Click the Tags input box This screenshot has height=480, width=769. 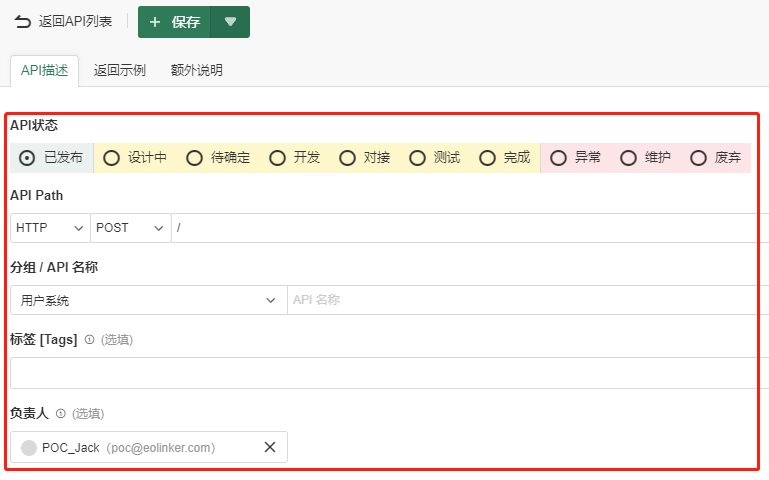[389, 373]
